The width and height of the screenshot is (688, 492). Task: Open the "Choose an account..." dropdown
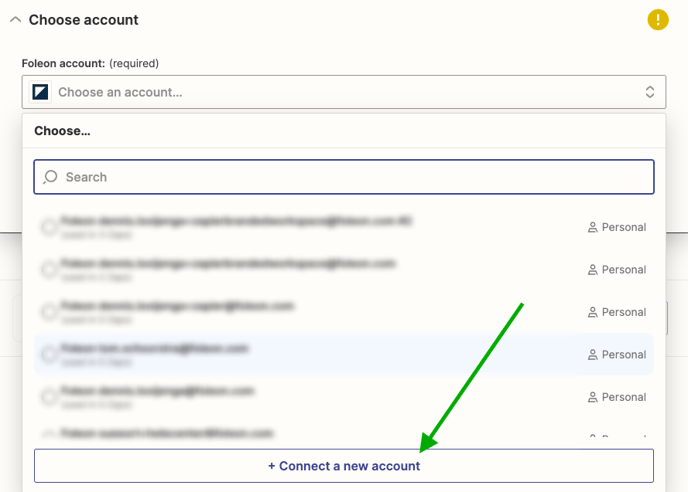[340, 92]
